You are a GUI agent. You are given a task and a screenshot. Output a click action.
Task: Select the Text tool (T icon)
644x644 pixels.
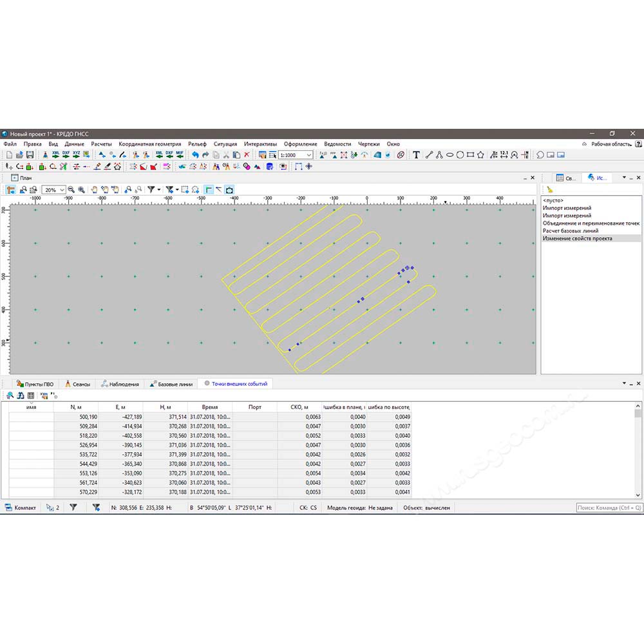[x=416, y=155]
